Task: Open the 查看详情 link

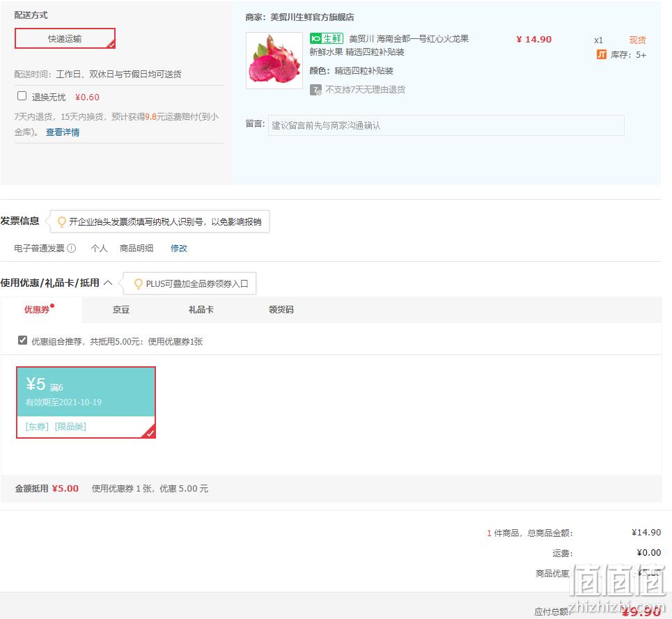Action: click(63, 132)
